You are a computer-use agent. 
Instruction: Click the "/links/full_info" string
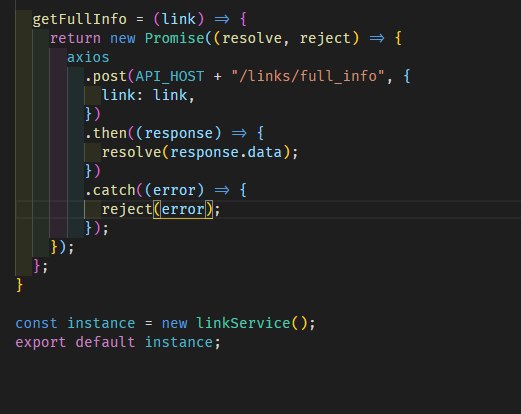coord(308,76)
